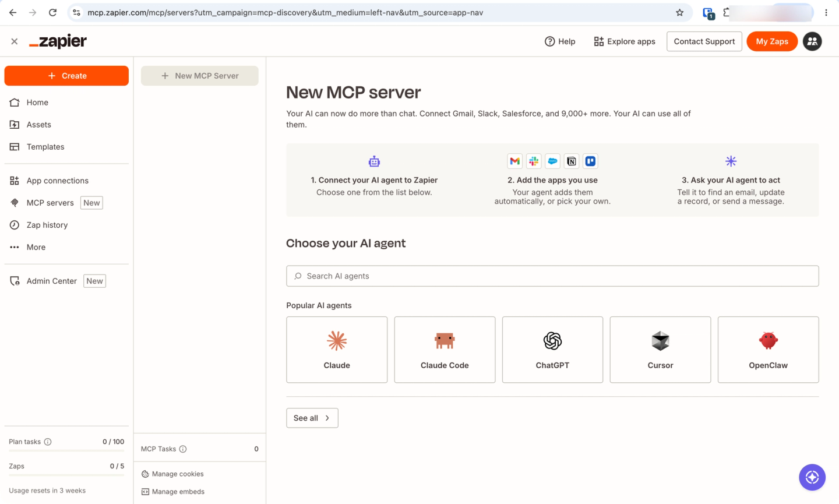Open the account avatar menu
This screenshot has width=839, height=504.
(x=812, y=41)
